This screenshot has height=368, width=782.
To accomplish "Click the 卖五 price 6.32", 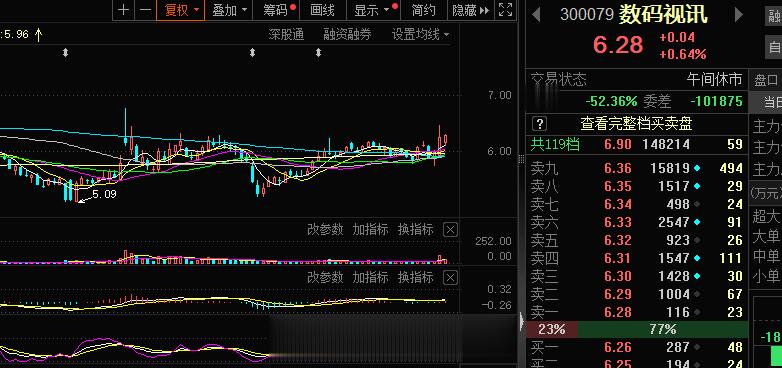I will tap(617, 240).
